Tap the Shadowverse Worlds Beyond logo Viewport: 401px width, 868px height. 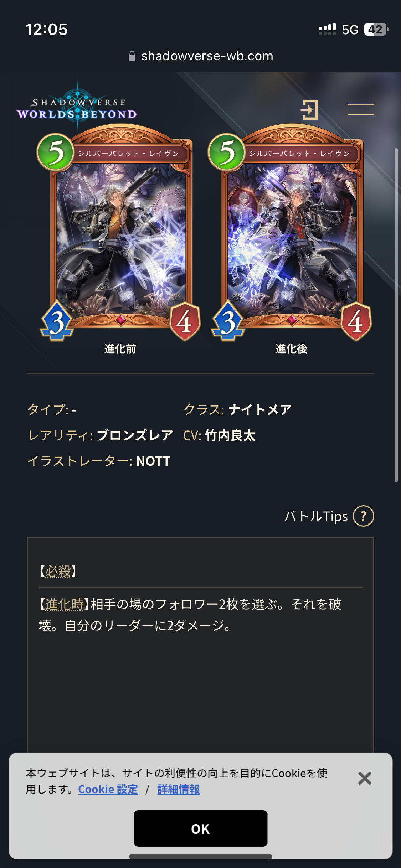coord(77,106)
